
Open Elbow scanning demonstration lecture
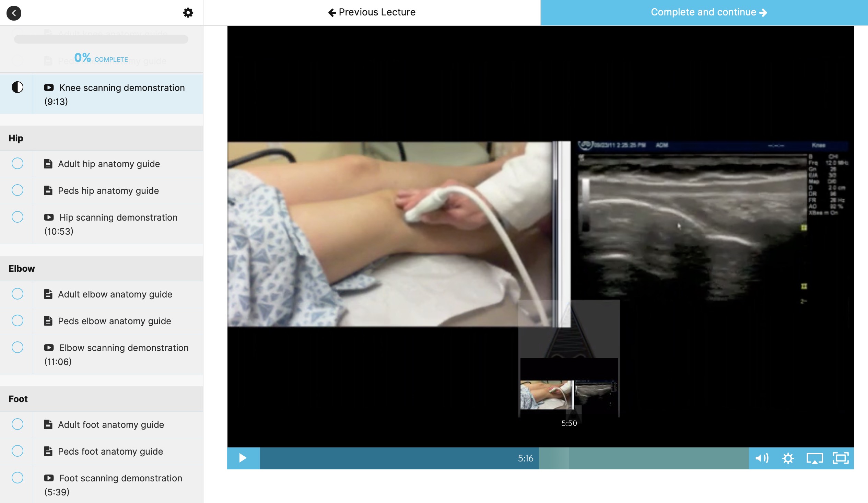[x=124, y=348]
